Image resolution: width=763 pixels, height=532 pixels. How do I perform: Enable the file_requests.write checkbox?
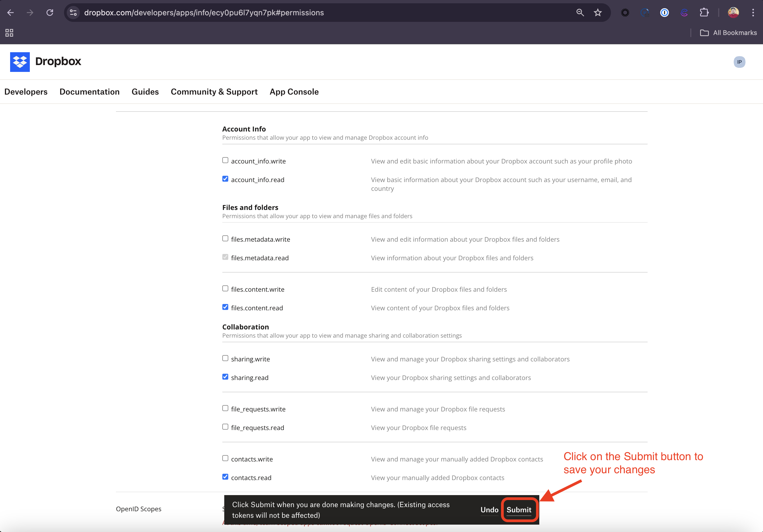(x=225, y=408)
